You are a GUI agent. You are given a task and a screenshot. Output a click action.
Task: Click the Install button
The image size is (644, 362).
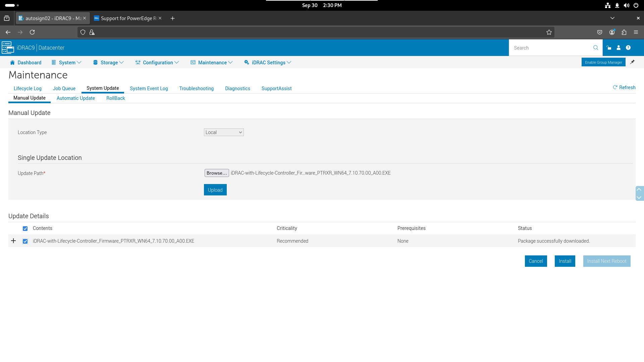point(565,261)
